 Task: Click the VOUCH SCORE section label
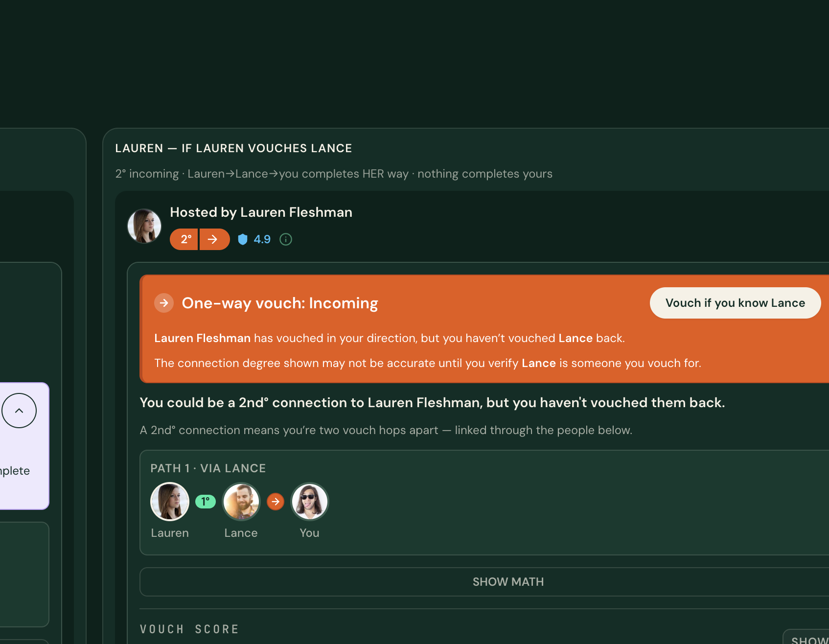point(189,629)
